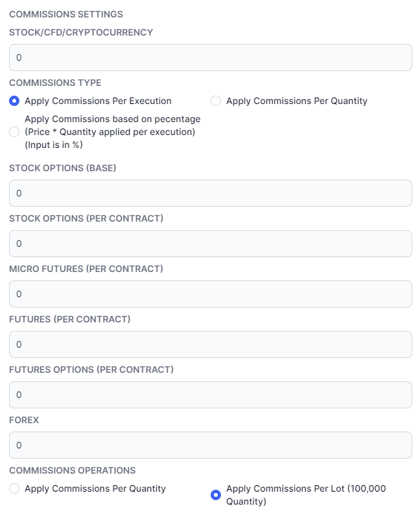The height and width of the screenshot is (524, 420).
Task: Click the Micro Futures (Per Contract) input
Action: click(211, 294)
